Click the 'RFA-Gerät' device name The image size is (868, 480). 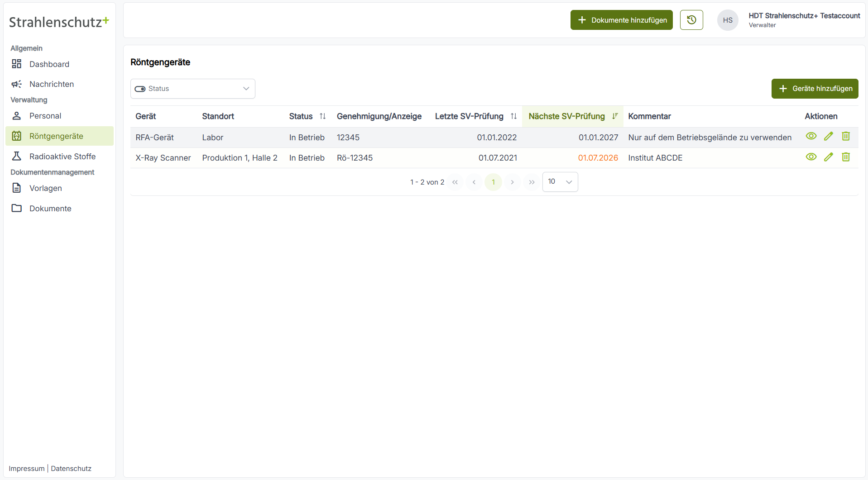(x=154, y=138)
